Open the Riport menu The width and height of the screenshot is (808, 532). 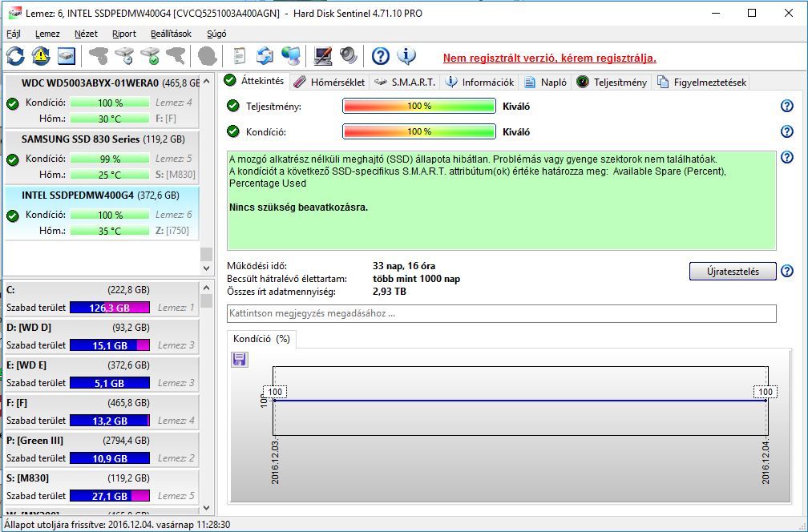(124, 34)
